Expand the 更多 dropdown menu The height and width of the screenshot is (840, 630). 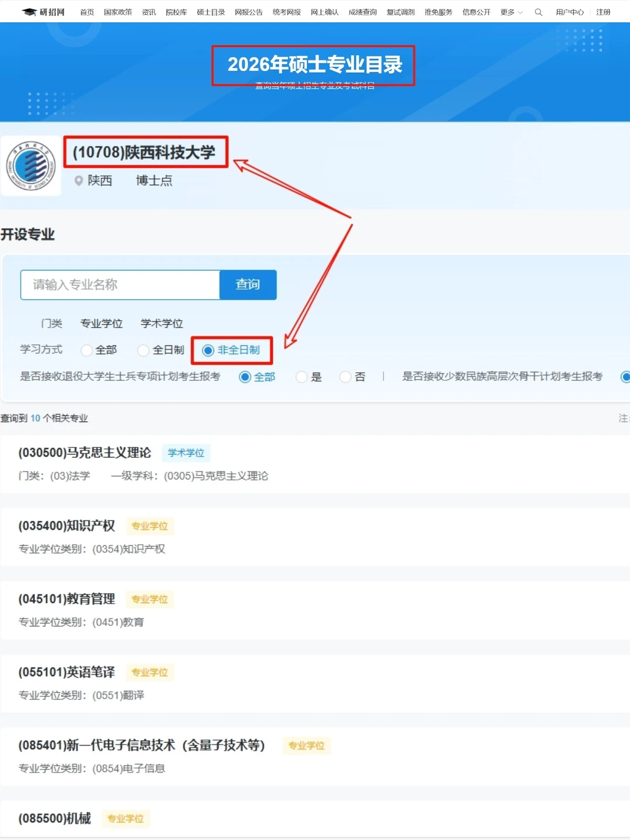click(509, 12)
